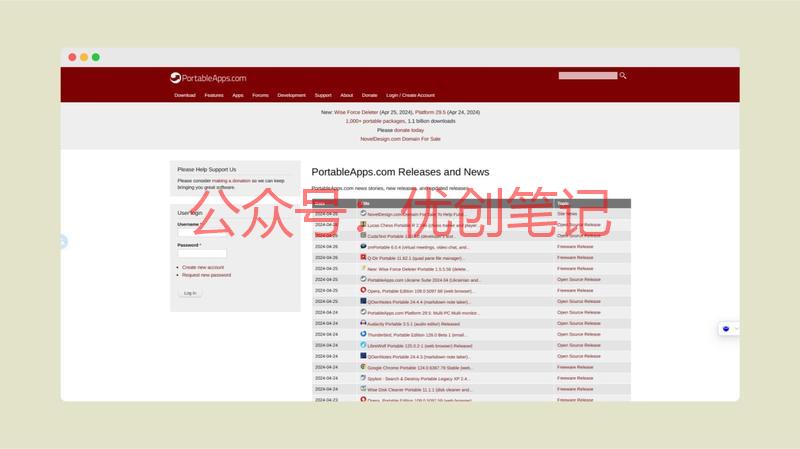Image resolution: width=800 pixels, height=449 pixels.
Task: Open the Spybot Search & Destroy link
Action: 418,379
